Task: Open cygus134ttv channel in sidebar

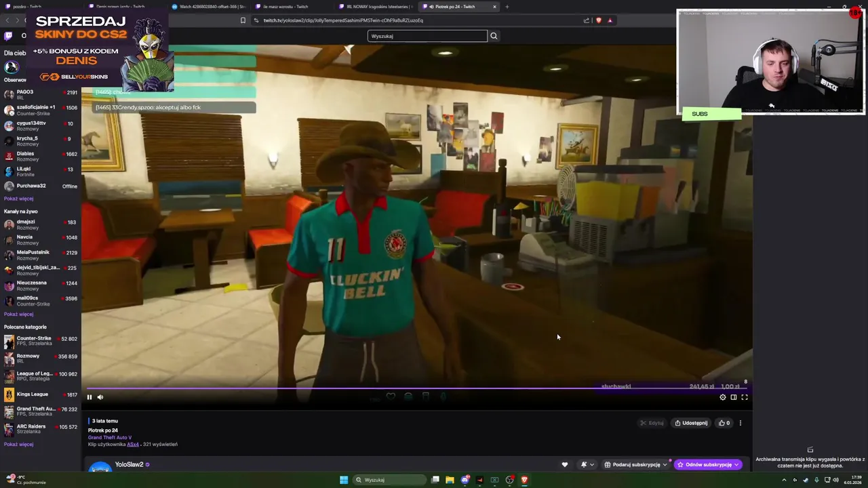Action: click(41, 125)
